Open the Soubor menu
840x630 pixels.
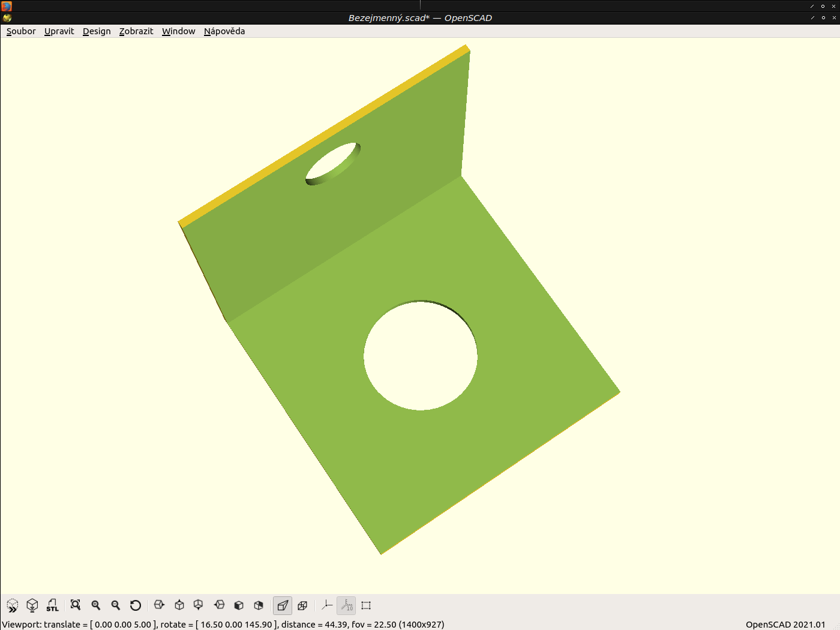[x=21, y=31]
